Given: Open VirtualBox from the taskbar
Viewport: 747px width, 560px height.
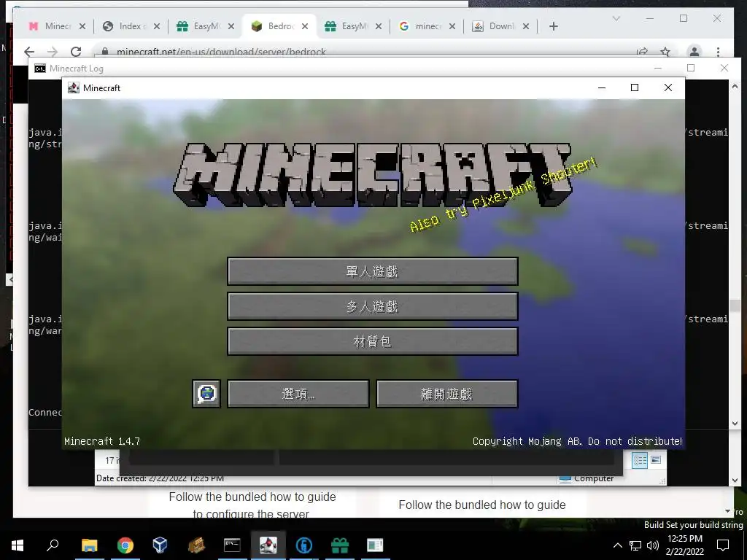Looking at the screenshot, I should coord(160,545).
